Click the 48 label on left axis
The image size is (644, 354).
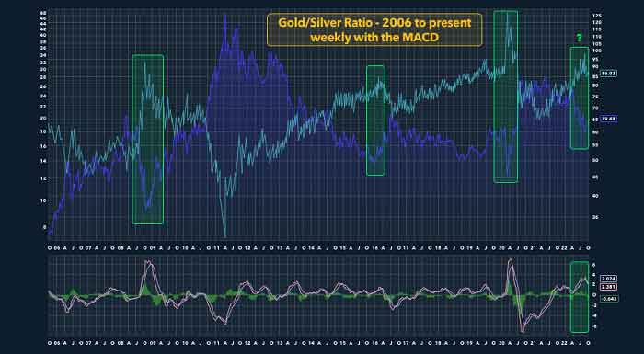[x=43, y=13]
